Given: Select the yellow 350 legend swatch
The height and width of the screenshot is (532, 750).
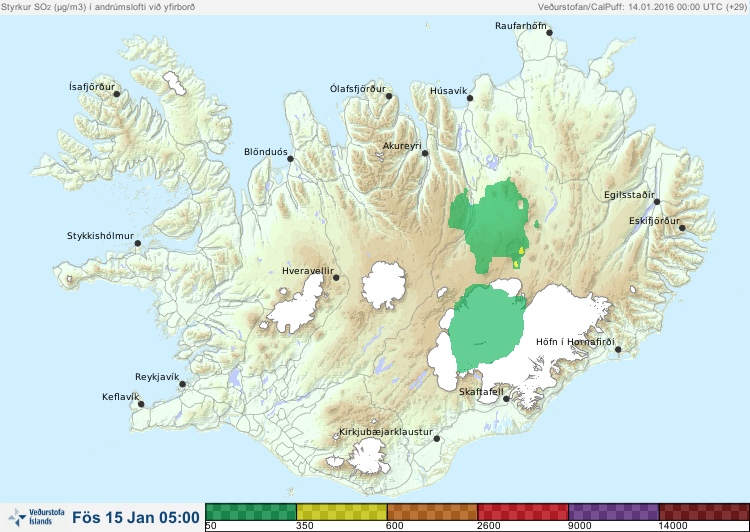Looking at the screenshot, I should 342,512.
